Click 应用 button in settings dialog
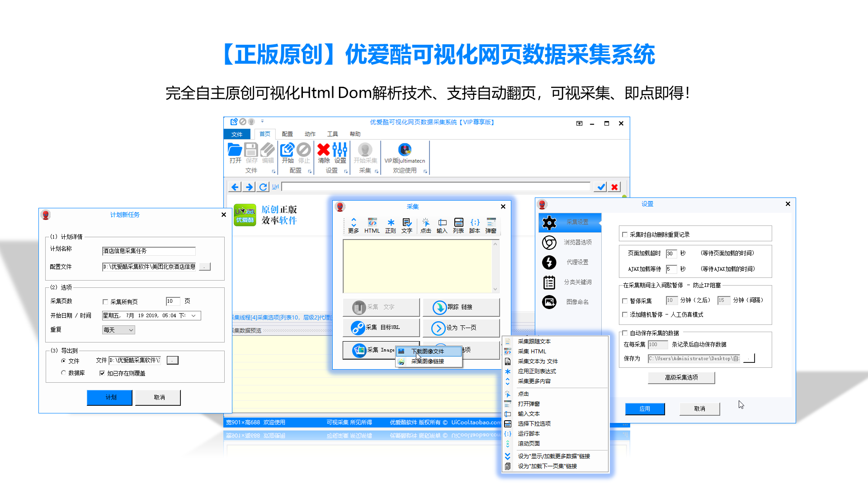The height and width of the screenshot is (488, 868). (x=645, y=409)
